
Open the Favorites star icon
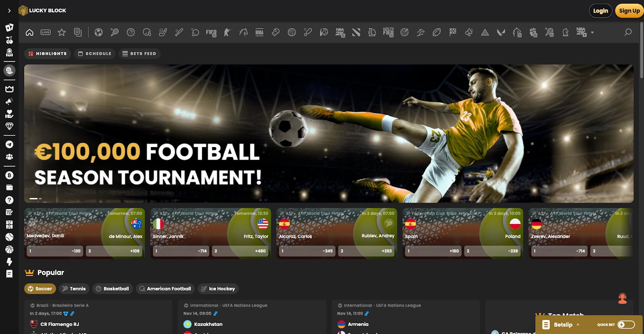pos(62,32)
